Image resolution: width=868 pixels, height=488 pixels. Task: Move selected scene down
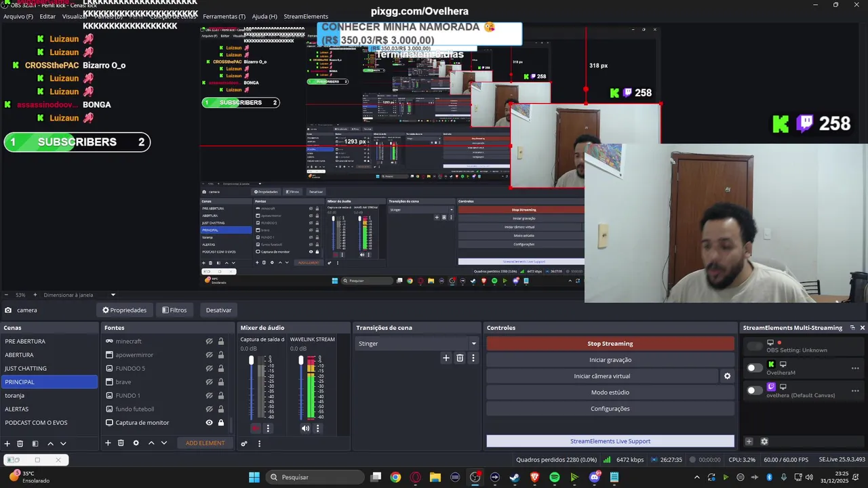pos(63,443)
